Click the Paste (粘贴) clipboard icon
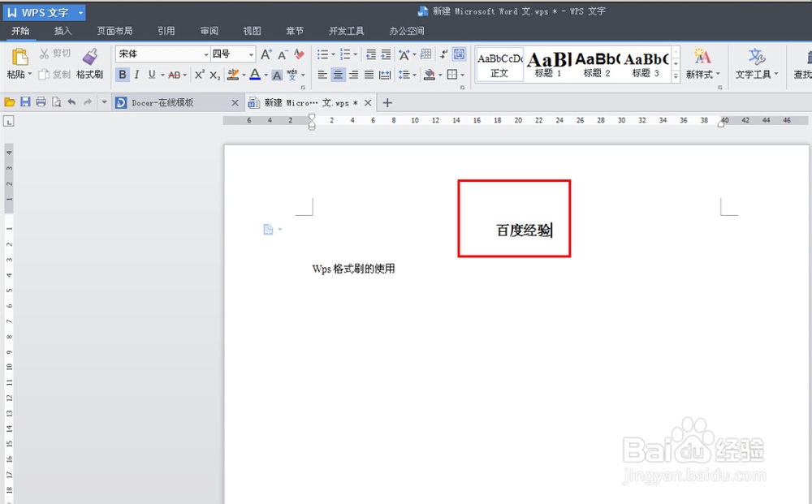 (19, 56)
